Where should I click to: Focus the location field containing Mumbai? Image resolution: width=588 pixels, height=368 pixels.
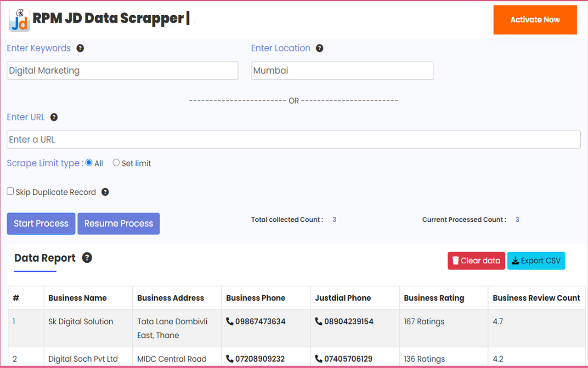[342, 71]
